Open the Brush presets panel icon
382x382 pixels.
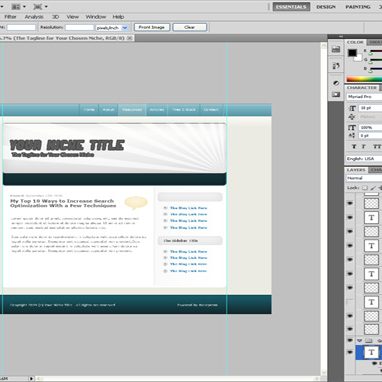(x=336, y=66)
